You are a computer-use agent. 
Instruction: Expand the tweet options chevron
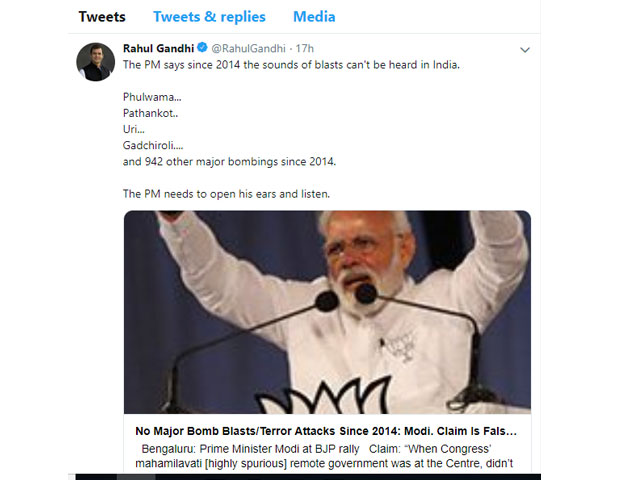[x=524, y=49]
